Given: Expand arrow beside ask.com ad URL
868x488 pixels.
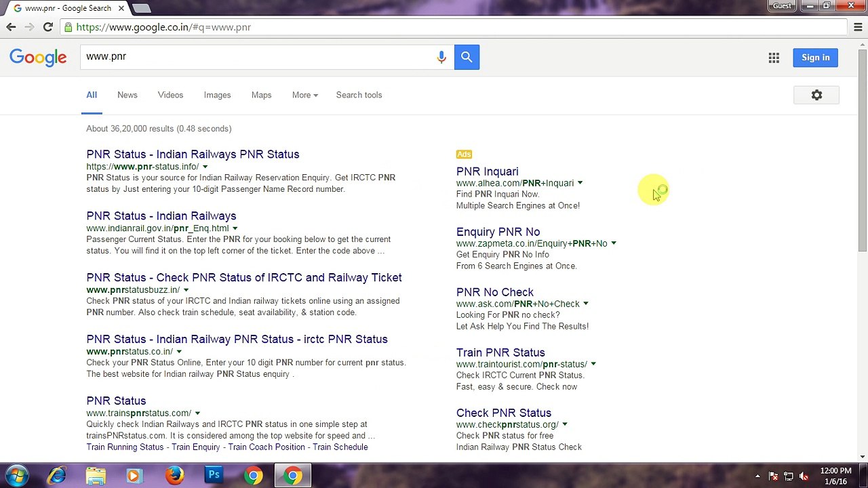Looking at the screenshot, I should [586, 304].
